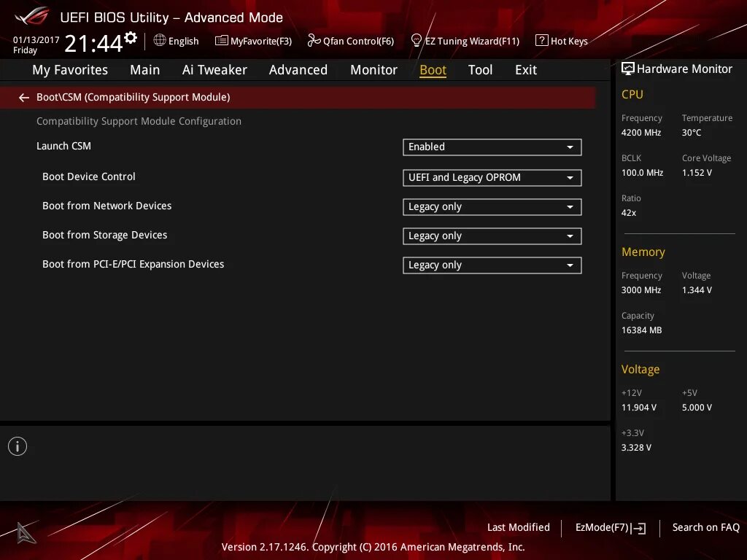Click the globe language icon
The height and width of the screenshot is (560, 747).
click(x=160, y=41)
